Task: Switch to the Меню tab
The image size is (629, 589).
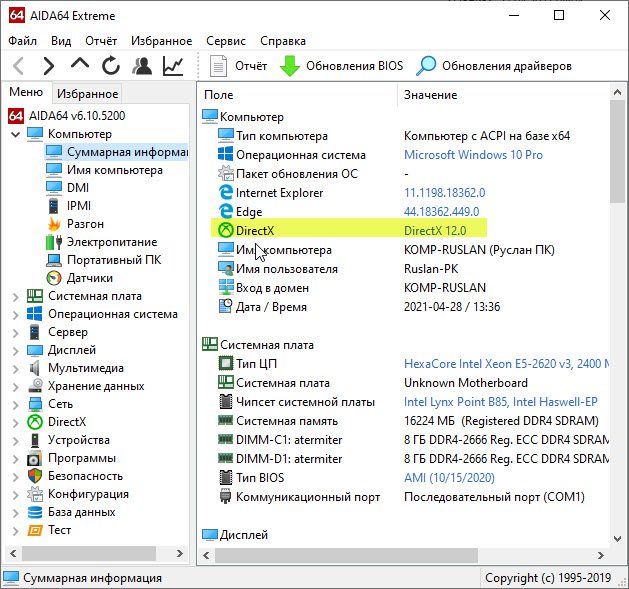Action: click(x=26, y=92)
